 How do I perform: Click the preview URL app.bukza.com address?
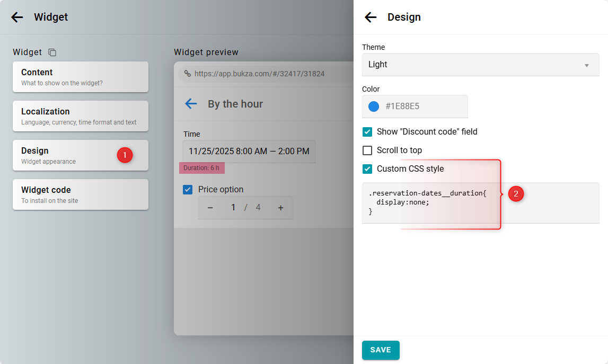pyautogui.click(x=259, y=74)
